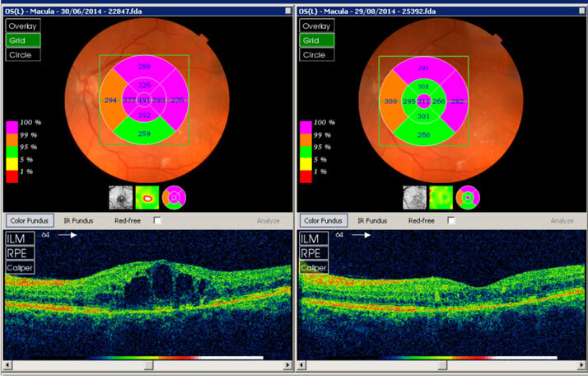Click scan direction arrow on left OCT scan

(68, 235)
